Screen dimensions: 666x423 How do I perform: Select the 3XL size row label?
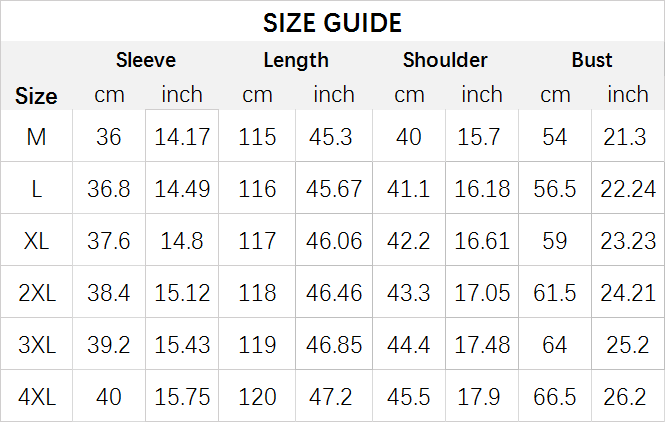(x=37, y=345)
